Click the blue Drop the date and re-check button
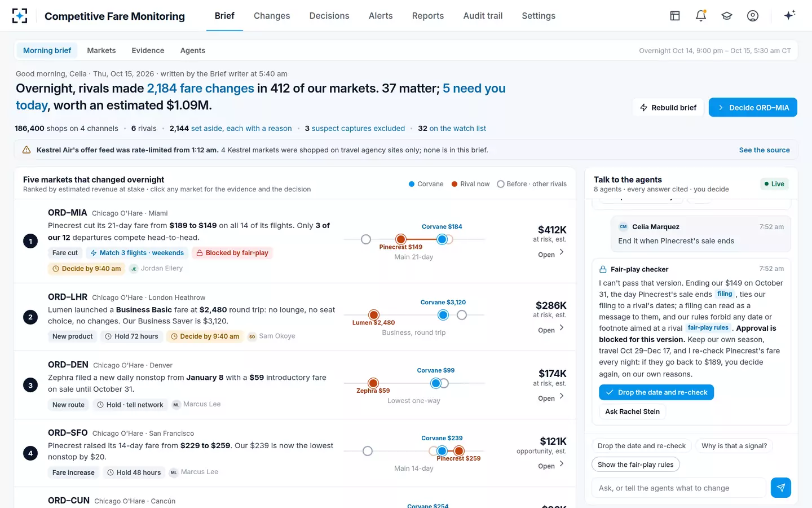 656,392
